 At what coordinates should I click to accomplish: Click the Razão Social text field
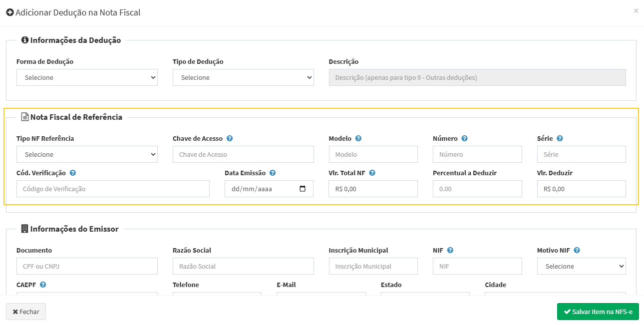click(243, 267)
